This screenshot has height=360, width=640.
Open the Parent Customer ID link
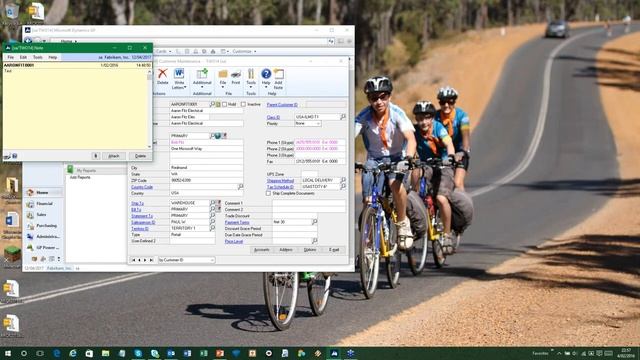(x=282, y=105)
